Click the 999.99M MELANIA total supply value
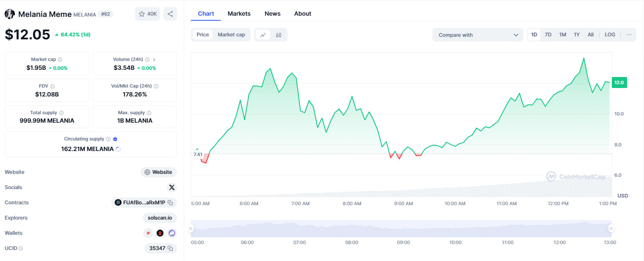The image size is (644, 261). 47,121
